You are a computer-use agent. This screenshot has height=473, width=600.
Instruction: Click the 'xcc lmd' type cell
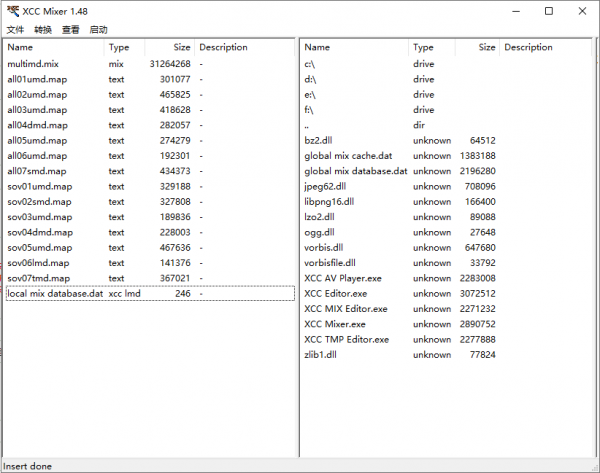(125, 294)
